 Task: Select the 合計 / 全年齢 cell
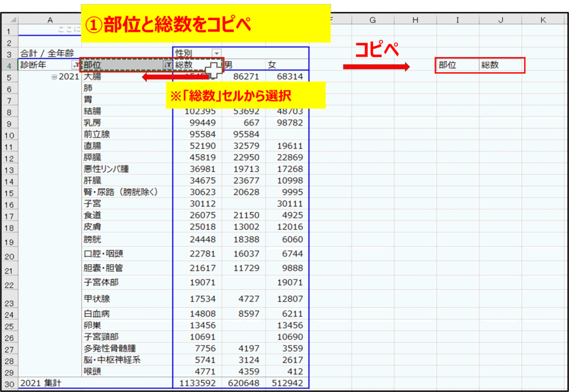49,53
